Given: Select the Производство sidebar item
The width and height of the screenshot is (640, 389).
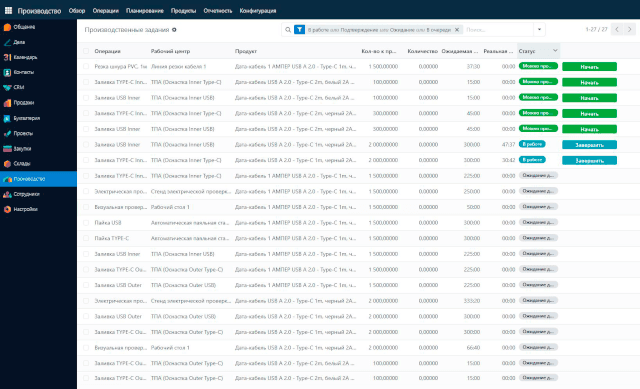Looking at the screenshot, I should tap(38, 179).
